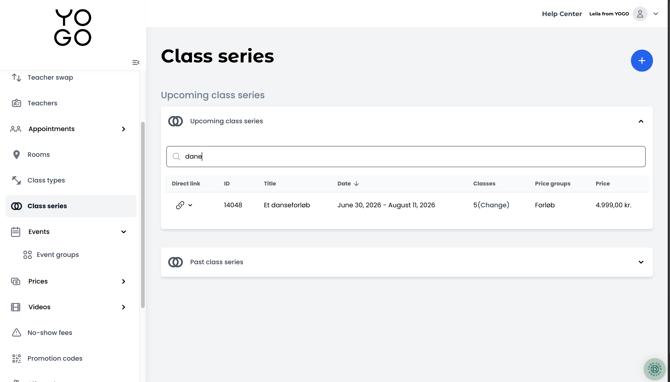The image size is (670, 382).
Task: Open the account dropdown chevron beside the avatar
Action: click(x=655, y=14)
